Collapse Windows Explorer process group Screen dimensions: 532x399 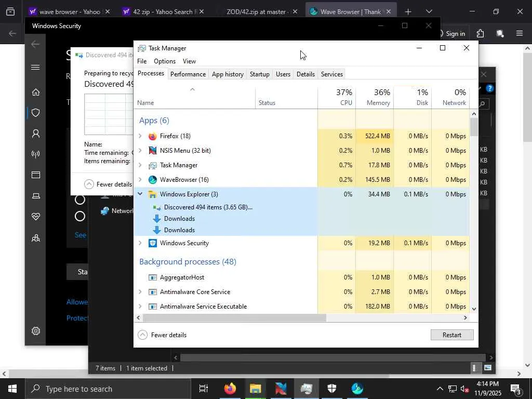tap(140, 194)
